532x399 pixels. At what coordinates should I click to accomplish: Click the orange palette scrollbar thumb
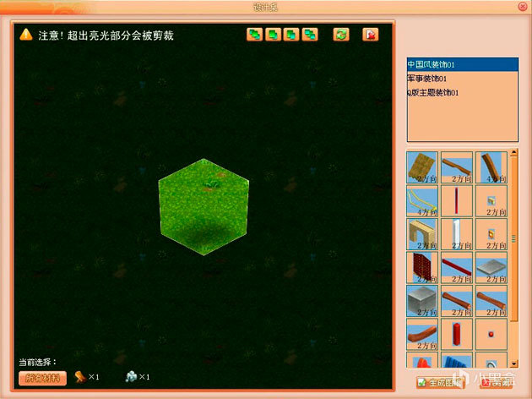[x=513, y=238]
